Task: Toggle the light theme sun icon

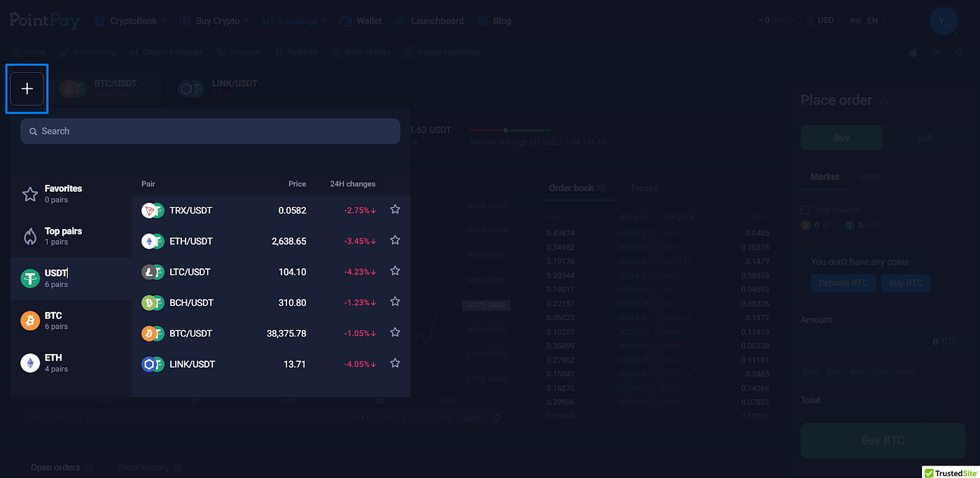Action: [x=960, y=52]
